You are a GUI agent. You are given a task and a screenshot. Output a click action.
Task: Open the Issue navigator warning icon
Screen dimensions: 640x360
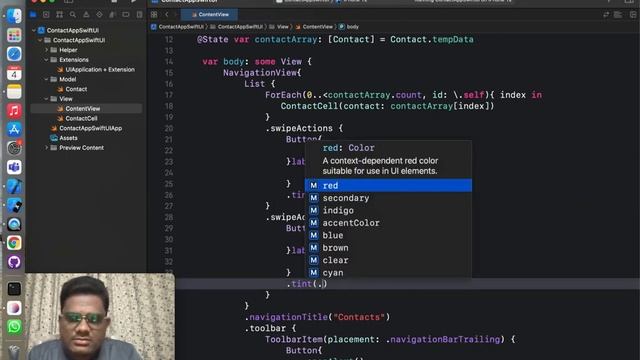coord(86,15)
